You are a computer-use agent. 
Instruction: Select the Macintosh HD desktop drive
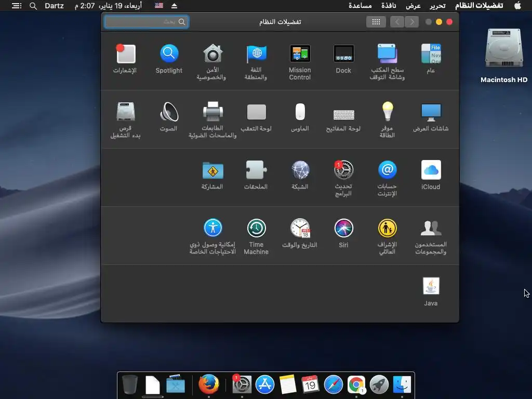coord(504,56)
